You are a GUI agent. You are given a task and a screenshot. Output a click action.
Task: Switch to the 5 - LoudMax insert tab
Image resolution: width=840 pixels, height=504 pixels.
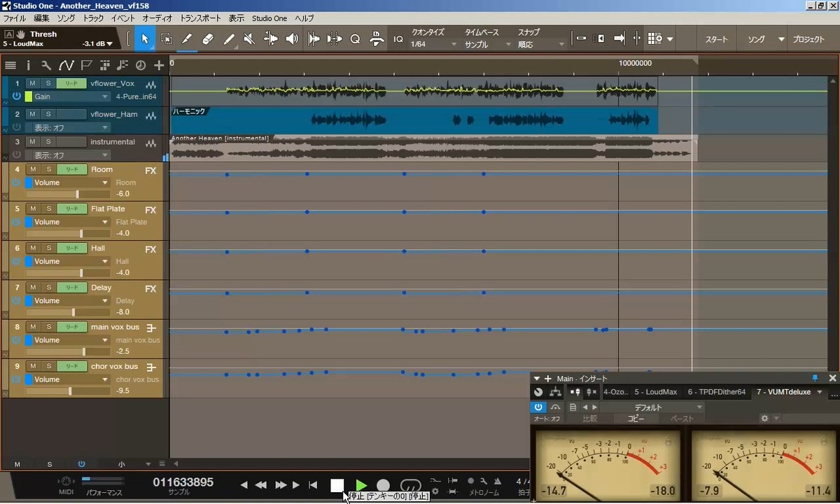[656, 392]
